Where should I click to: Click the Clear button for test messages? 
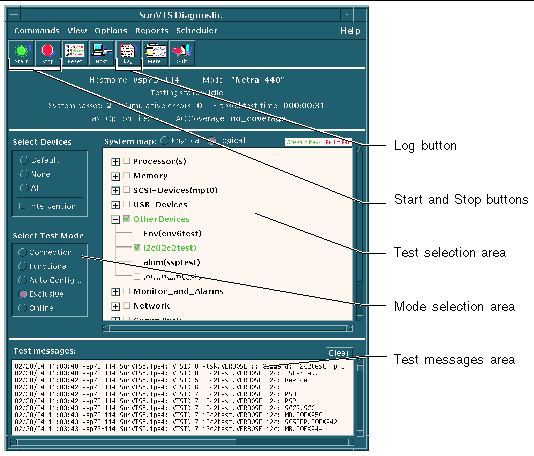click(x=339, y=353)
